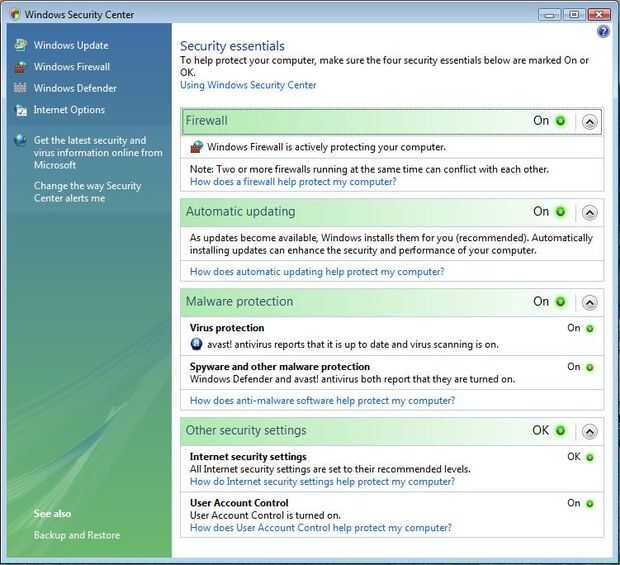Collapse the Firewall section with its chevron

[x=589, y=122]
